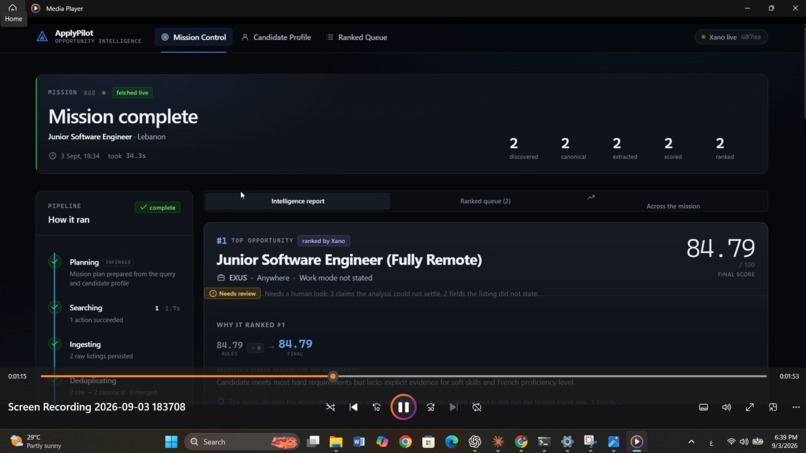
Task: Show hidden system tray icons
Action: 691,442
